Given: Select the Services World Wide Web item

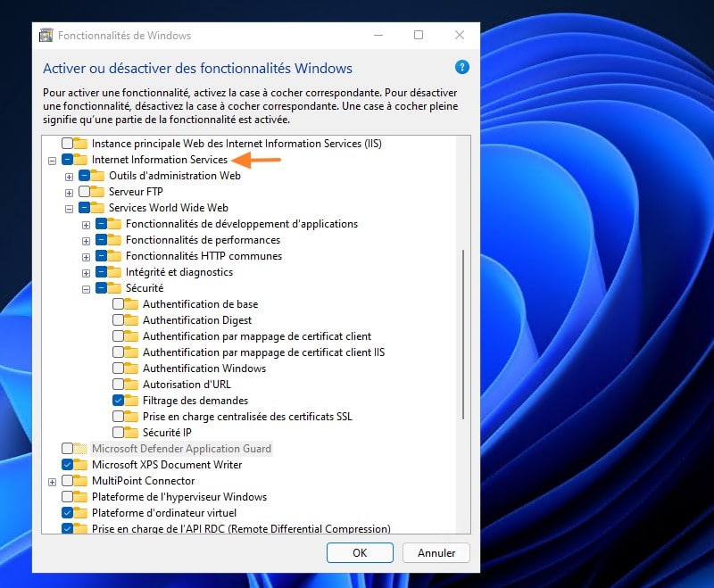Looking at the screenshot, I should point(168,208).
